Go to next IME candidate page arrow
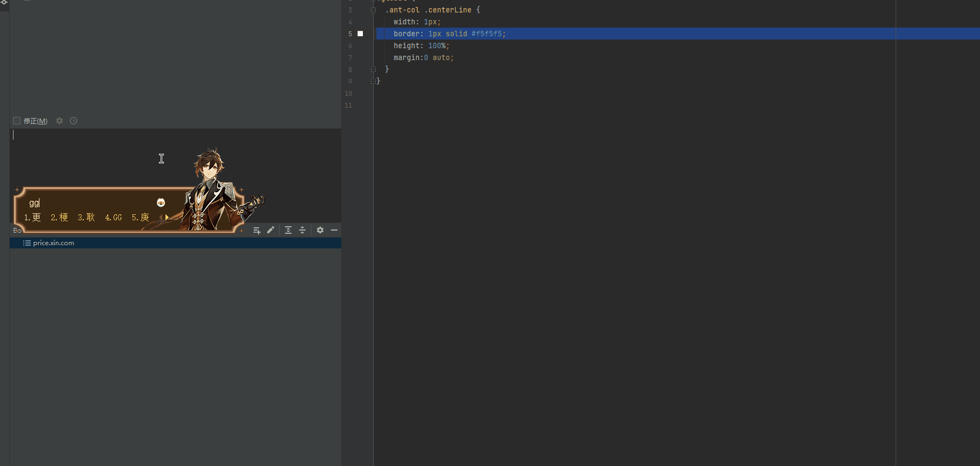 click(x=167, y=217)
